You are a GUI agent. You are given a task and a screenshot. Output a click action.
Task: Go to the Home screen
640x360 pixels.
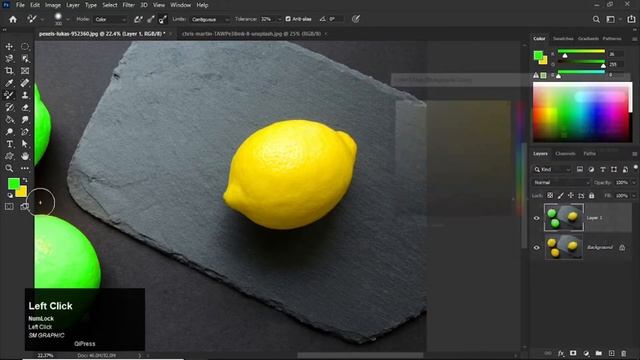click(x=13, y=19)
